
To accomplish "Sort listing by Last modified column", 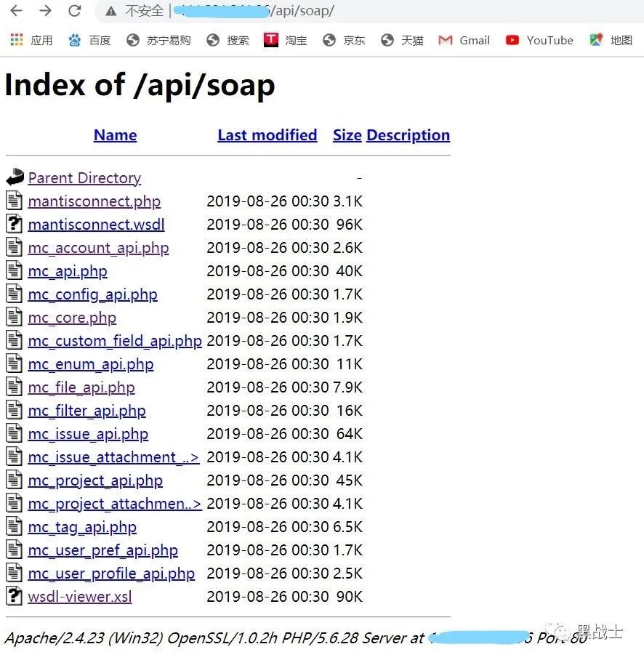I will point(267,135).
